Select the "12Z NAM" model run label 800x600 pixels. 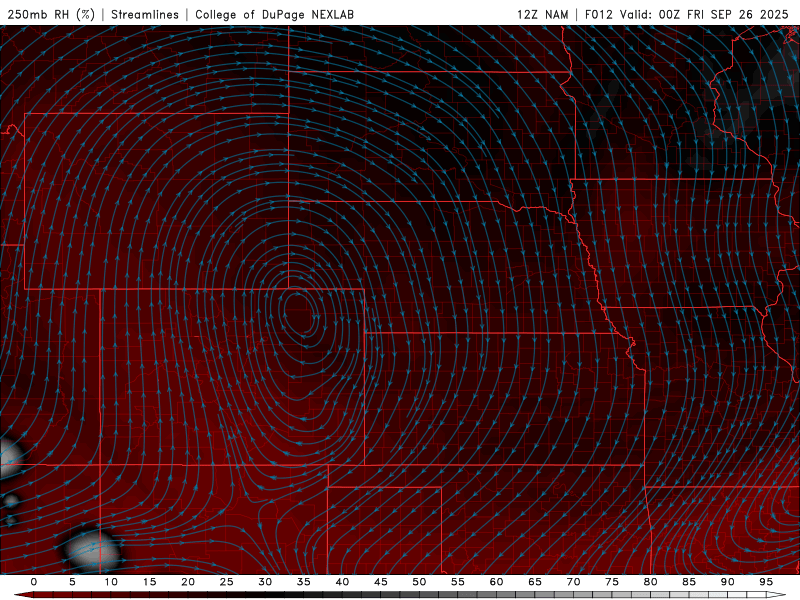(542, 14)
